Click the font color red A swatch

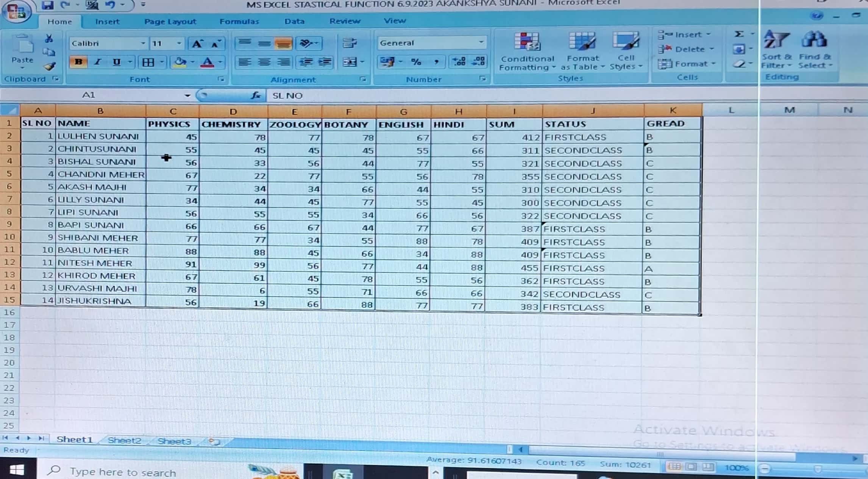207,62
